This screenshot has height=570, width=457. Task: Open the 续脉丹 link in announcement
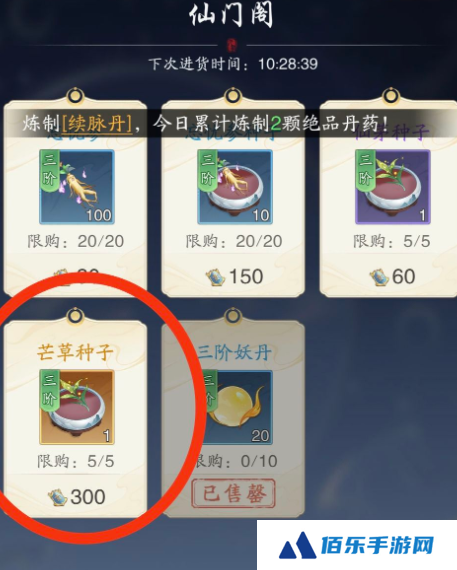click(97, 124)
